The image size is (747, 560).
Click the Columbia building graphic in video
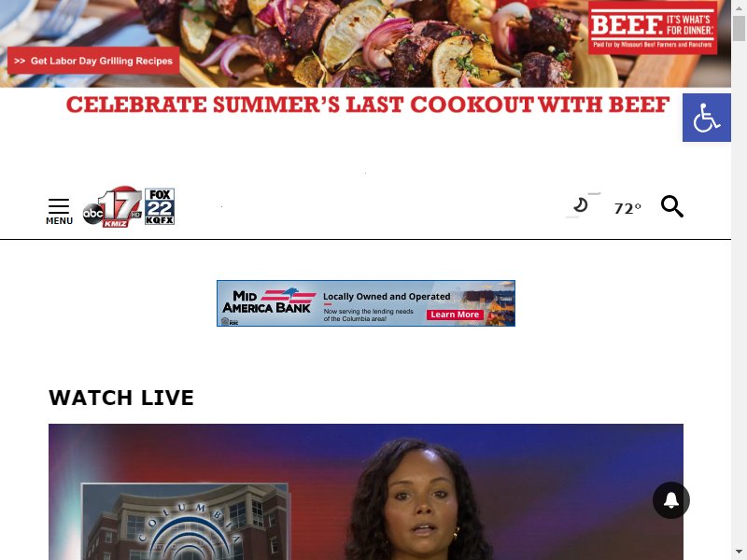[x=185, y=522]
